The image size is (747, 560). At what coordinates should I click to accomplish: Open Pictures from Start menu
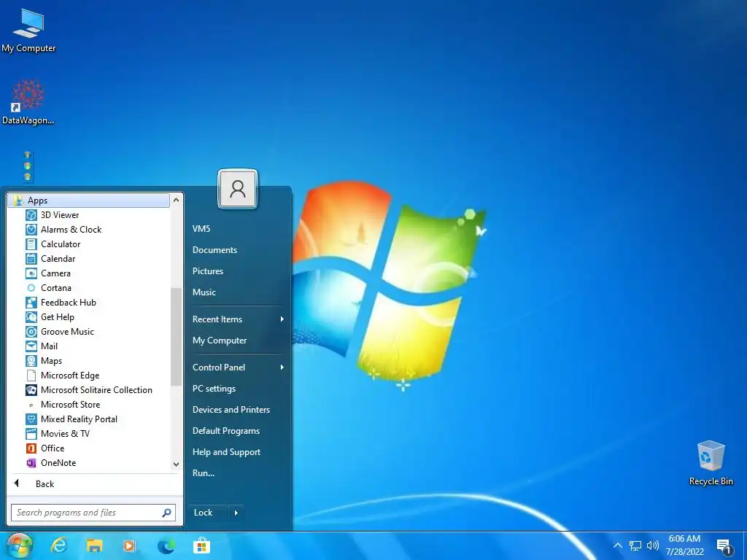(208, 271)
